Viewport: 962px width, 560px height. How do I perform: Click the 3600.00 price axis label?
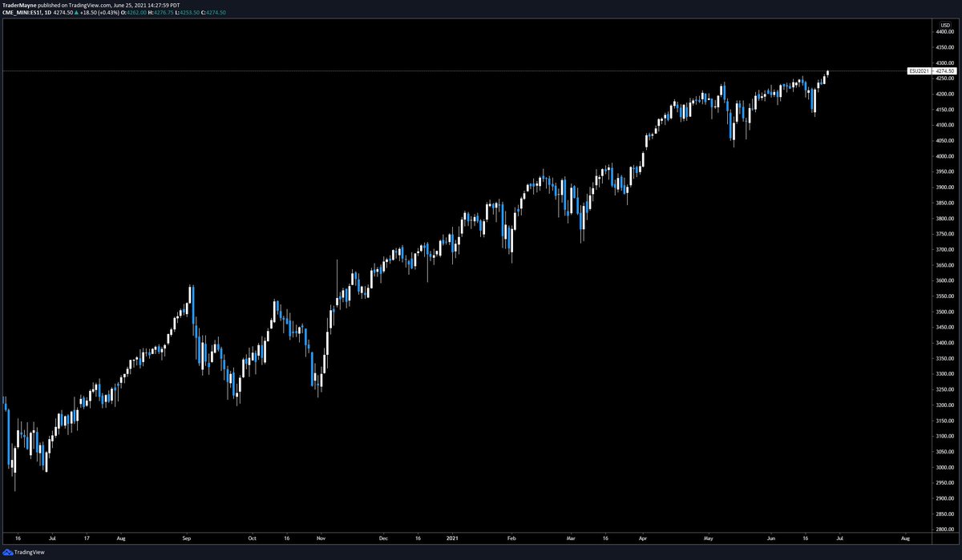point(944,280)
